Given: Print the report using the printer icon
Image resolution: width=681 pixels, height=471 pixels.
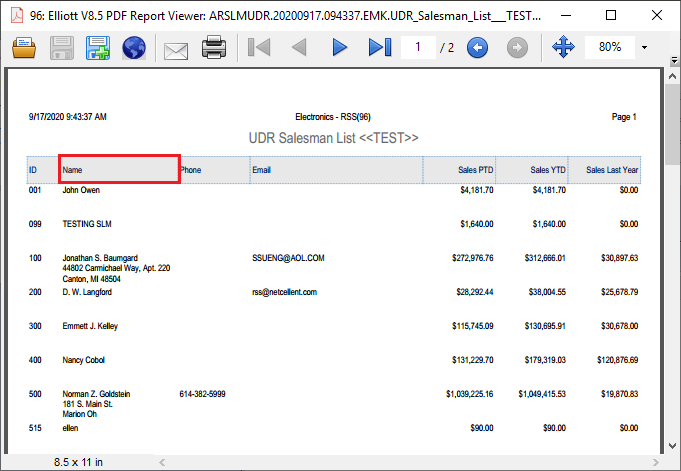Looking at the screenshot, I should coord(214,47).
